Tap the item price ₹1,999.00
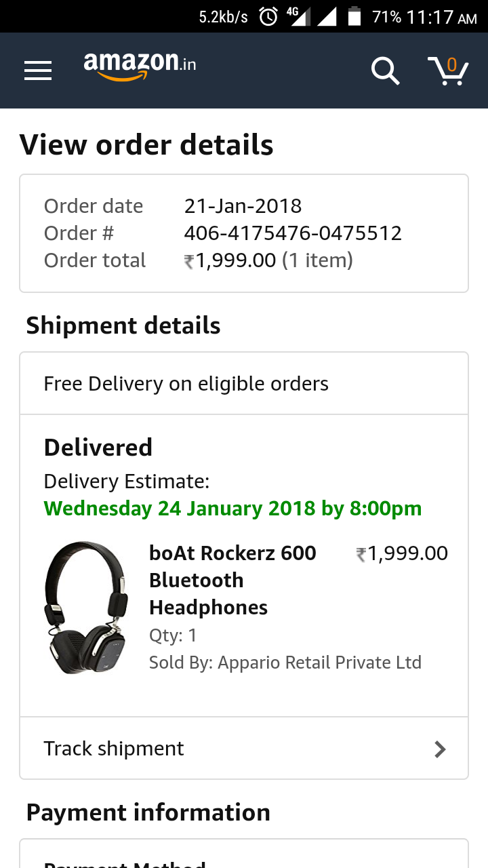The height and width of the screenshot is (868, 488). (x=402, y=553)
